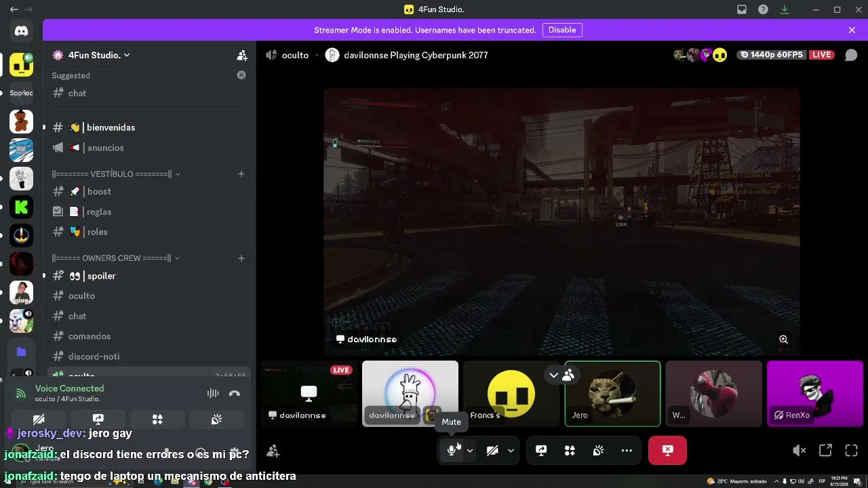Image resolution: width=868 pixels, height=488 pixels.
Task: Click the green download update icon
Action: tap(785, 9)
